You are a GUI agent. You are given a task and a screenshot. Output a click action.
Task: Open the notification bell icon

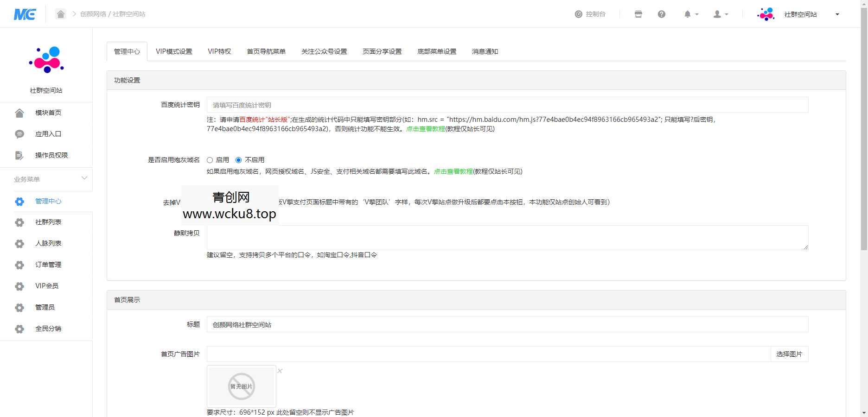[688, 14]
